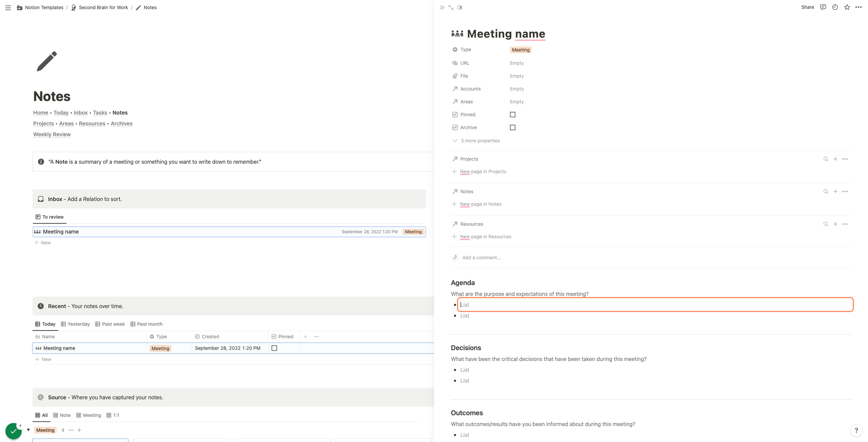Viewport: 868px width, 442px height.
Task: Click the green checkmark badge icon
Action: click(x=14, y=431)
